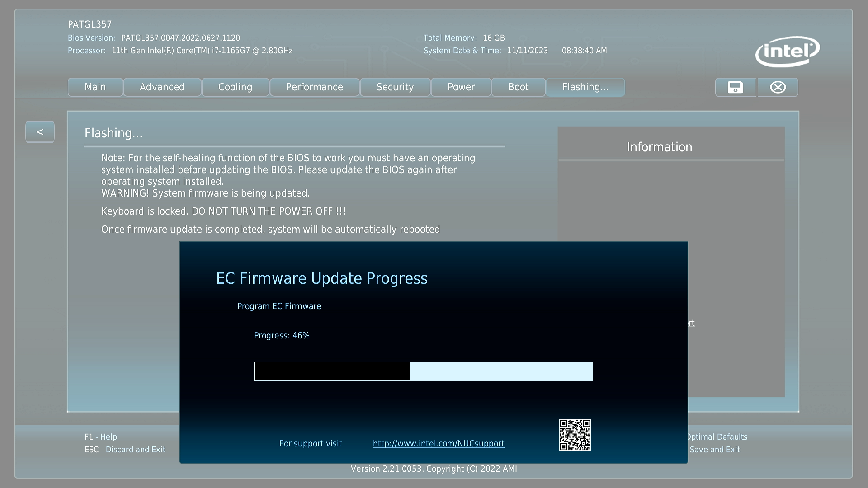Screen dimensions: 868x488
Task: Click the F1 - Help hint
Action: point(100,437)
